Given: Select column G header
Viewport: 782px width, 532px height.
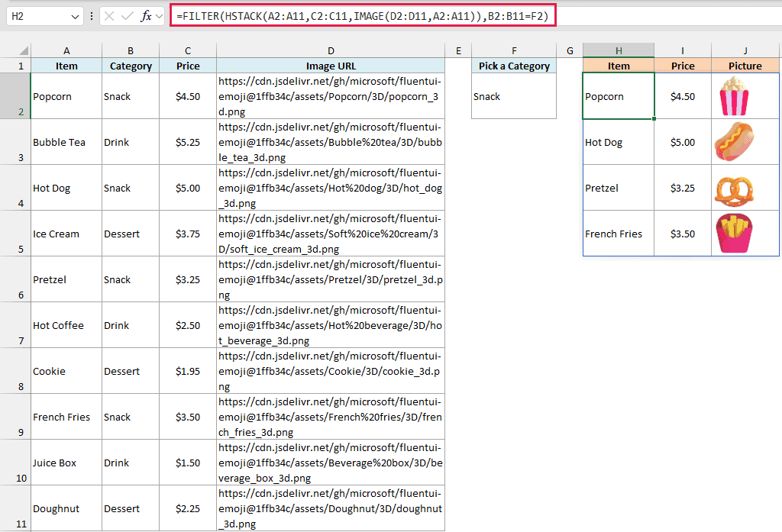Looking at the screenshot, I should (x=570, y=50).
